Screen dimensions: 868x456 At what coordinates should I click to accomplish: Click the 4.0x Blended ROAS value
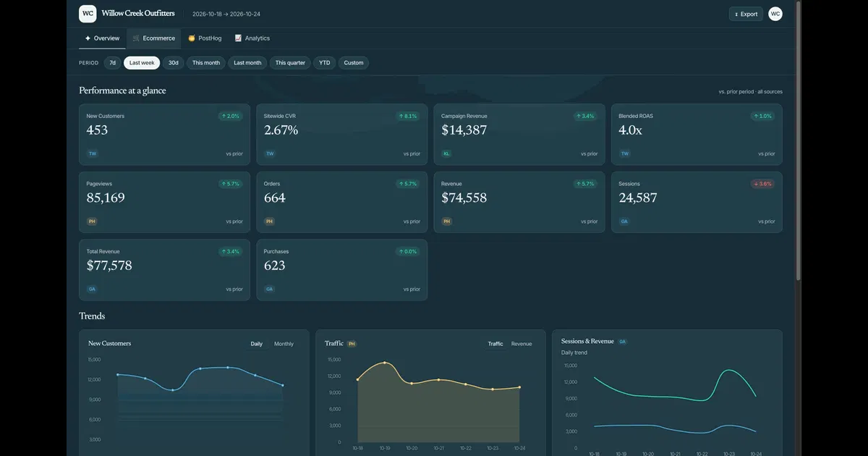pos(630,130)
